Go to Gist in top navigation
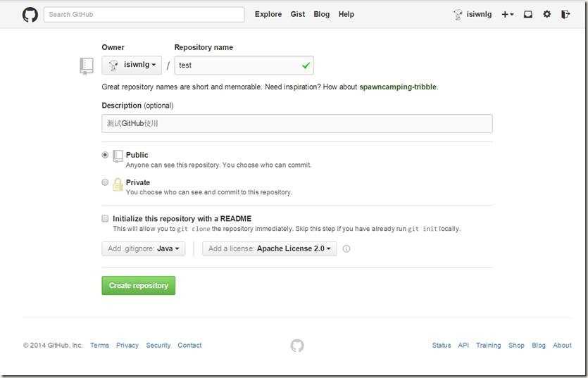Screen dimensions: 588x378 (x=298, y=14)
